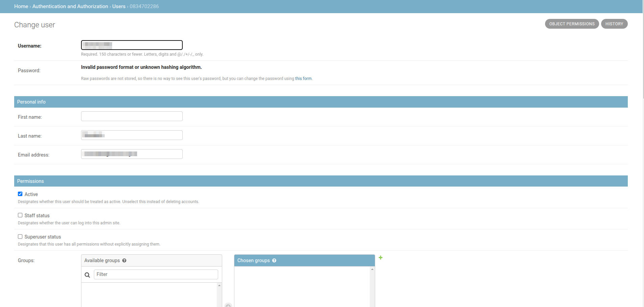Enable the Staff status checkbox

[x=20, y=215]
